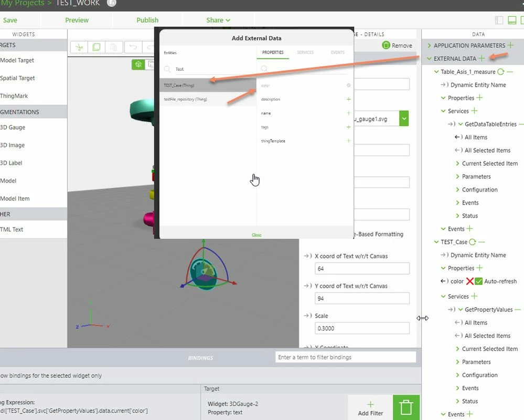524x420 pixels.
Task: Add new External Data with plus icon
Action: click(481, 59)
